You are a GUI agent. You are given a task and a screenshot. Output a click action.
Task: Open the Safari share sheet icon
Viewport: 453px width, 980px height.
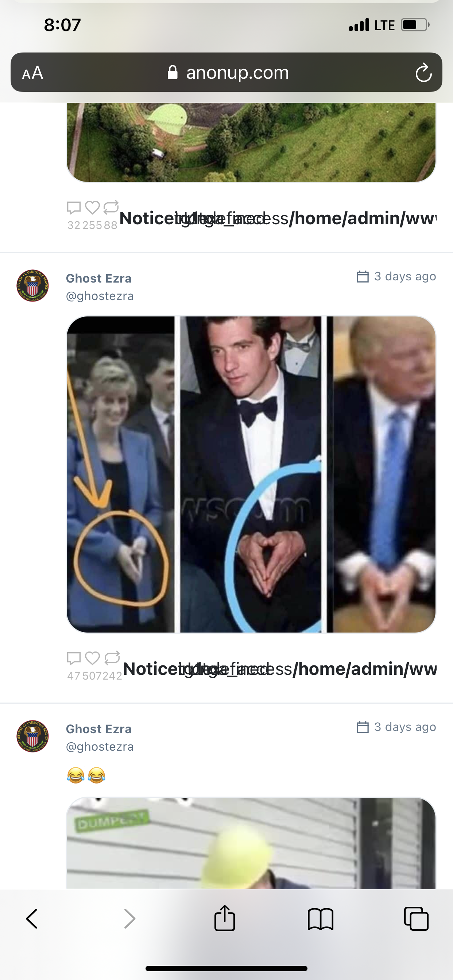pos(225,918)
